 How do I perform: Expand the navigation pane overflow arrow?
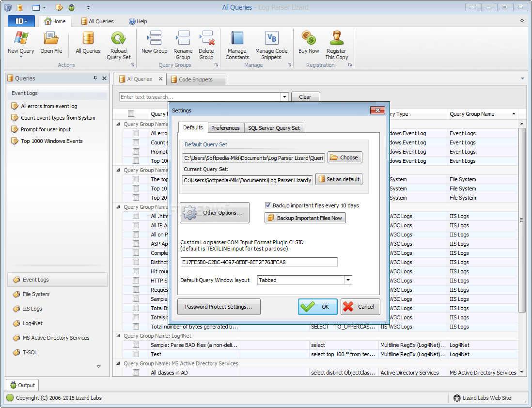coord(98,367)
